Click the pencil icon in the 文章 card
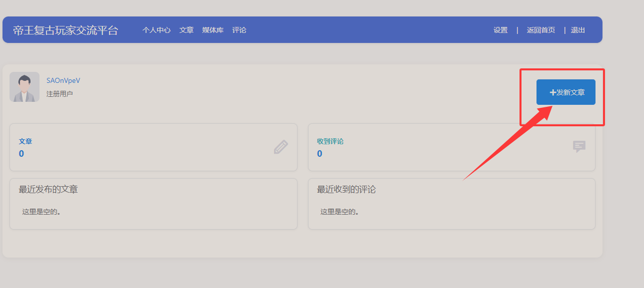 (280, 147)
